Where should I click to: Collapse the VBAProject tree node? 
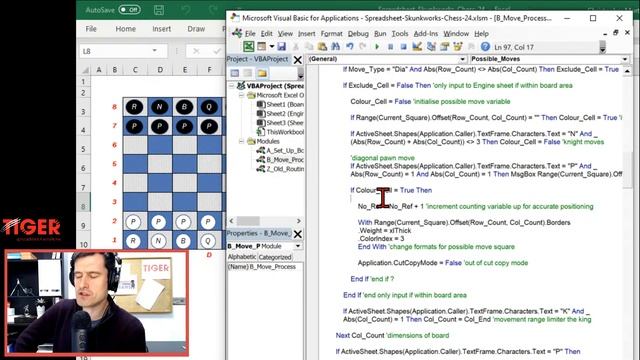tap(231, 86)
